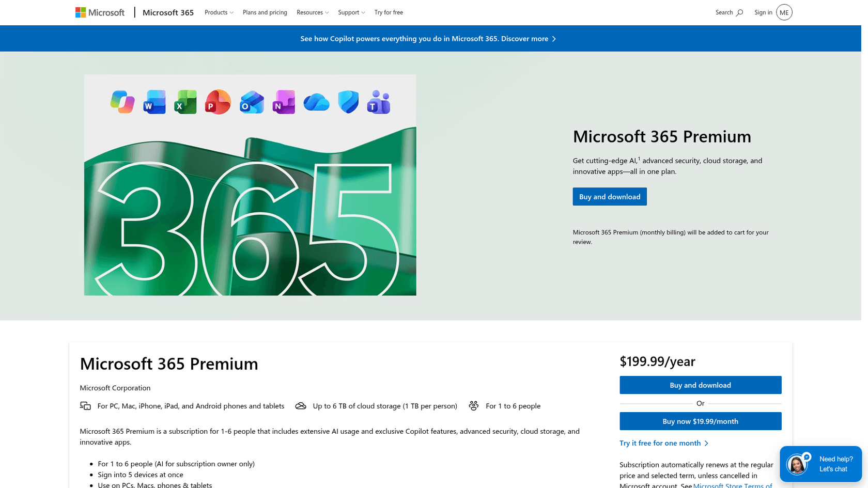
Task: Open the Microsoft Store Terms link
Action: click(733, 485)
